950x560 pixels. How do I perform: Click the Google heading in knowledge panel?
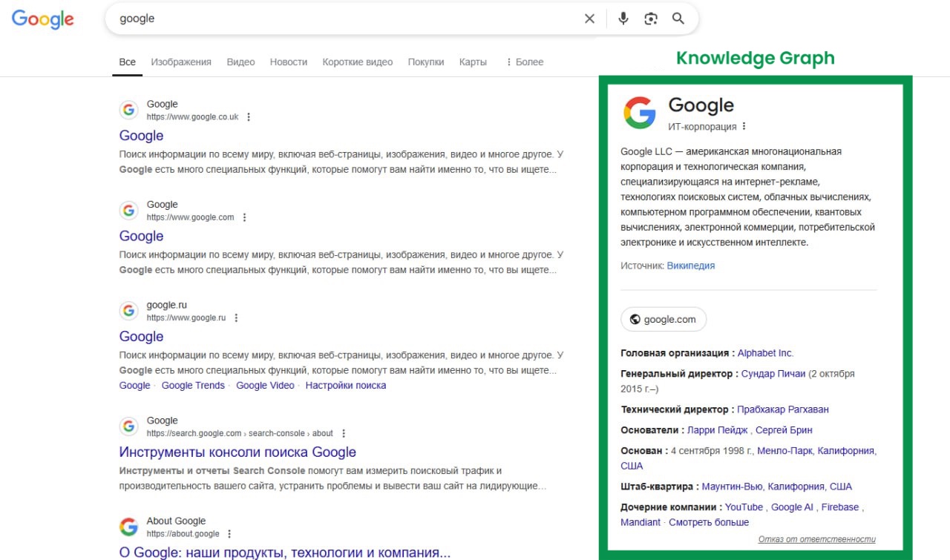tap(701, 106)
